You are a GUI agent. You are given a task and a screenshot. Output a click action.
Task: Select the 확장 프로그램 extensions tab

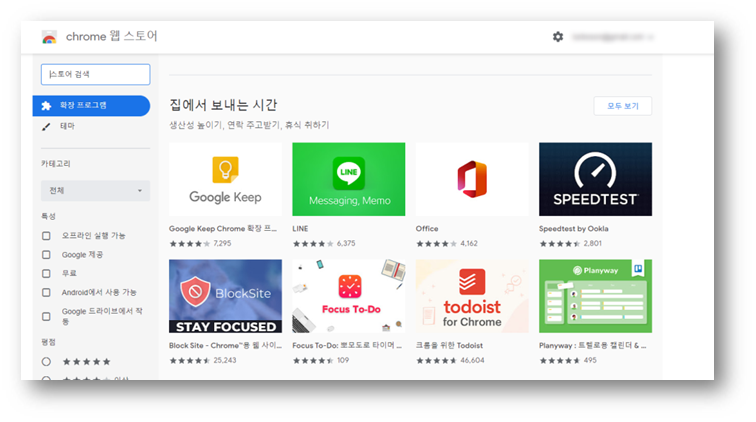click(x=91, y=106)
